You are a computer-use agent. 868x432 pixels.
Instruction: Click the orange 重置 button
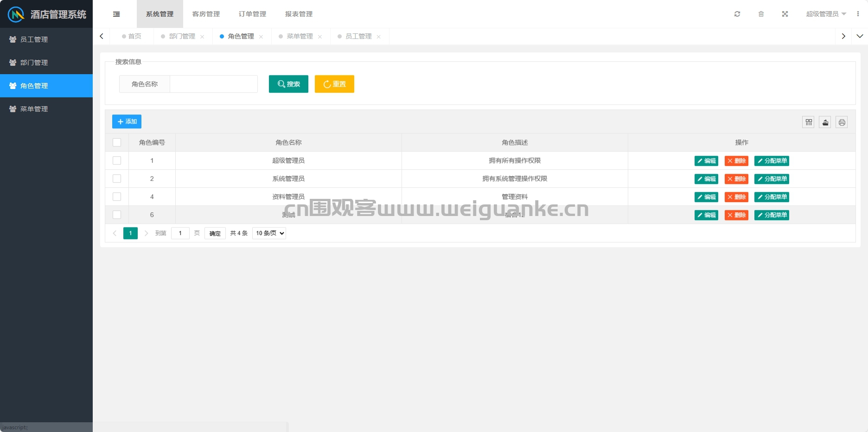334,84
